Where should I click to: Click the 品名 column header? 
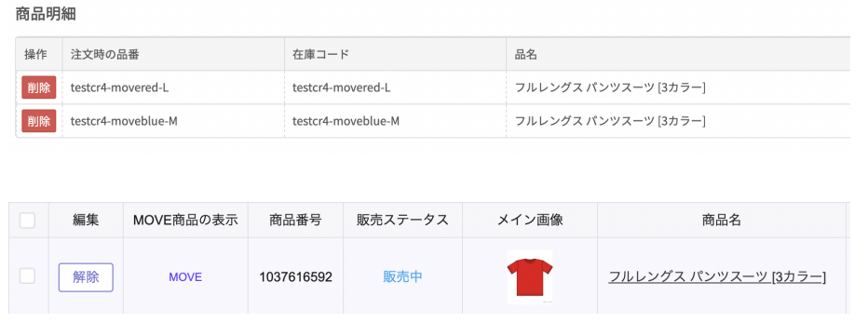[x=526, y=54]
